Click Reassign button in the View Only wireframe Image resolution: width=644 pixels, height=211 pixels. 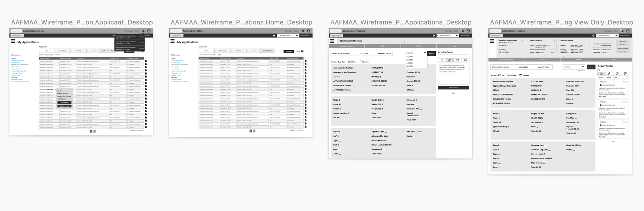coord(591,67)
